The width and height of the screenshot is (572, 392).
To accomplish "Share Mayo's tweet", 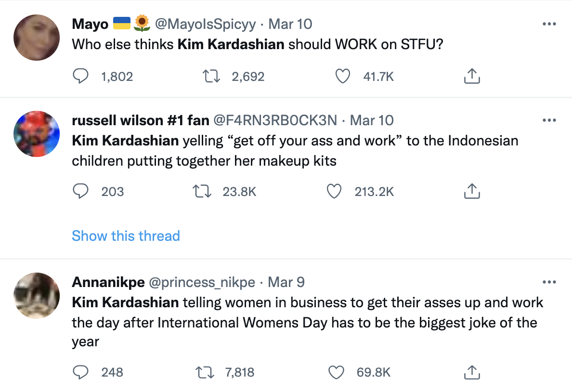I will point(472,76).
